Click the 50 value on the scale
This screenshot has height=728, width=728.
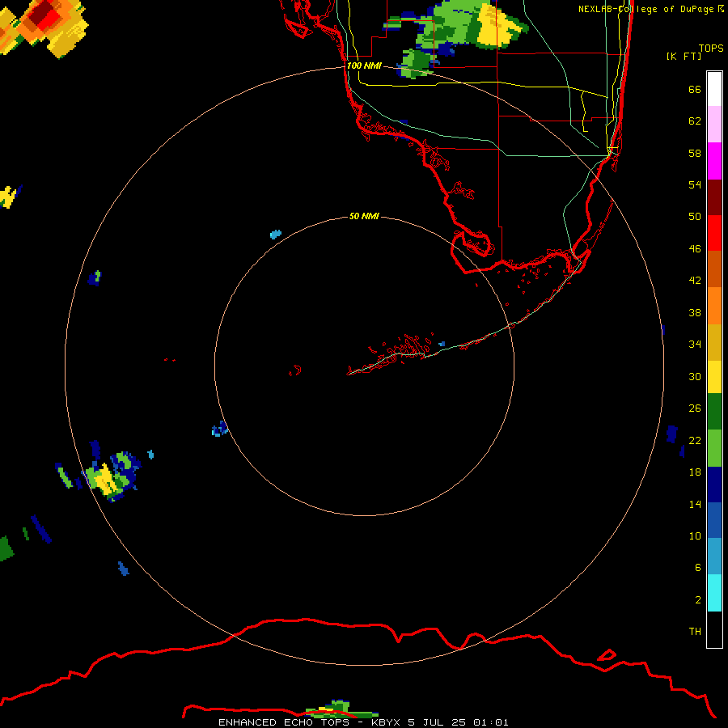click(x=695, y=216)
